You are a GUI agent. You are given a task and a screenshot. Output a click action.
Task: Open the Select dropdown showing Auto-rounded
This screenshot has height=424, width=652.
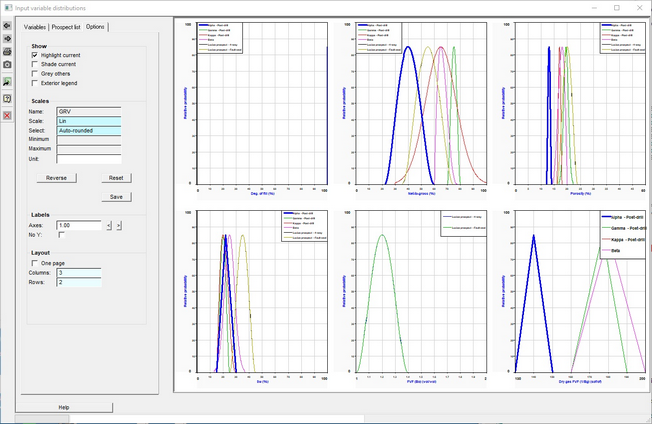pyautogui.click(x=89, y=130)
